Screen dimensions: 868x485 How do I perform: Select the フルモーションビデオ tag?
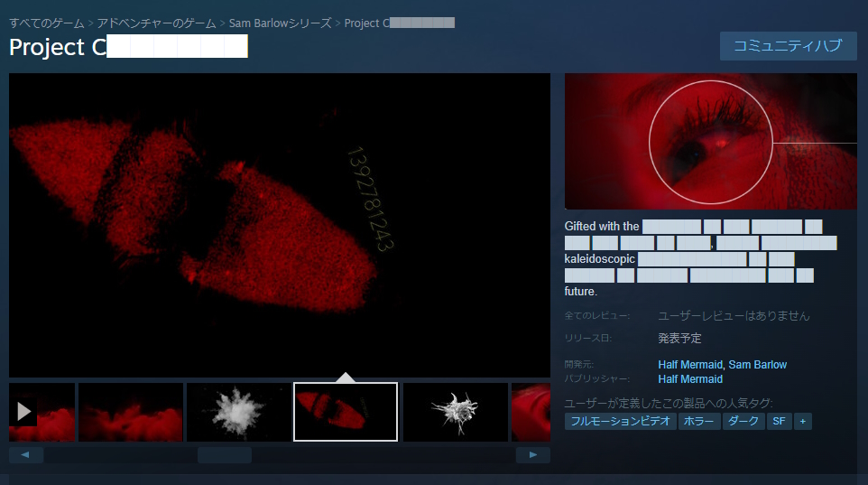click(x=620, y=422)
